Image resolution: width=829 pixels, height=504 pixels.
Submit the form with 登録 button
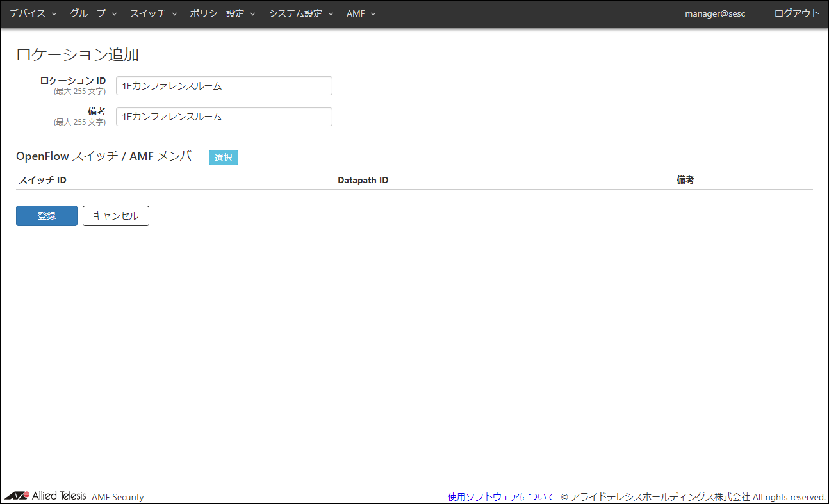(47, 216)
